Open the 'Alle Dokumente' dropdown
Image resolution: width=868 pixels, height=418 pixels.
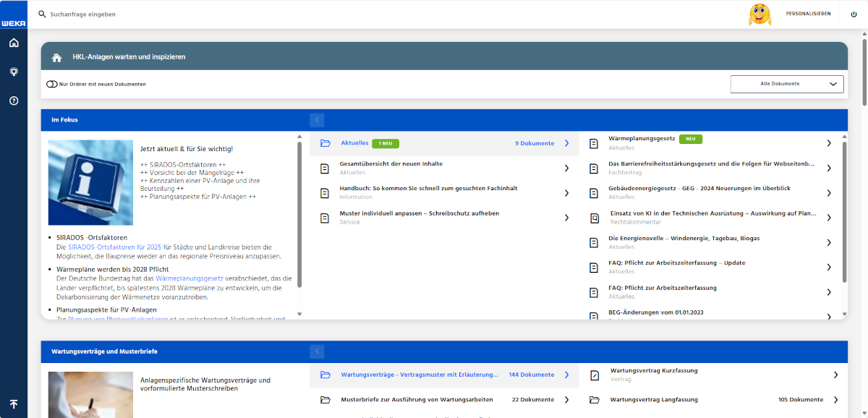point(787,84)
